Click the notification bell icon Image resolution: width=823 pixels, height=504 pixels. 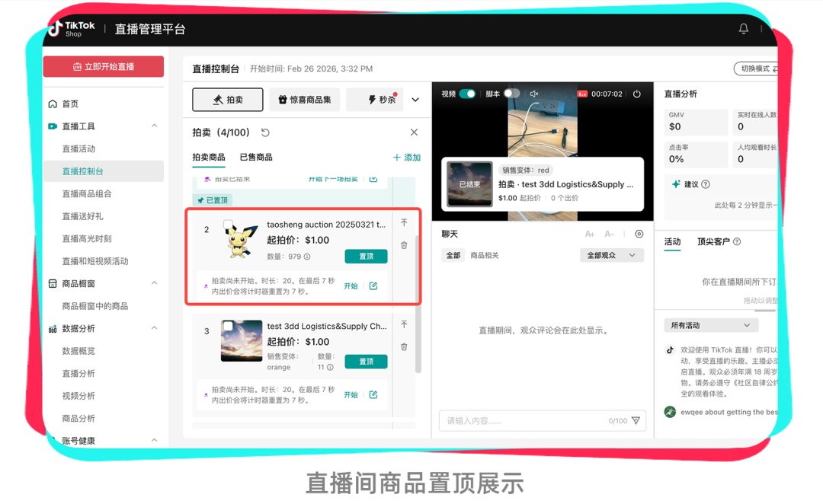click(743, 29)
